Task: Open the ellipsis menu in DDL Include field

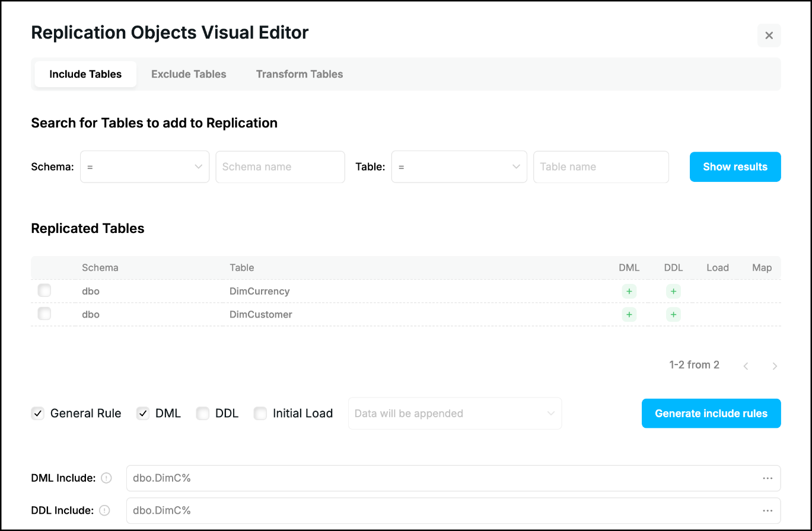Action: [768, 510]
